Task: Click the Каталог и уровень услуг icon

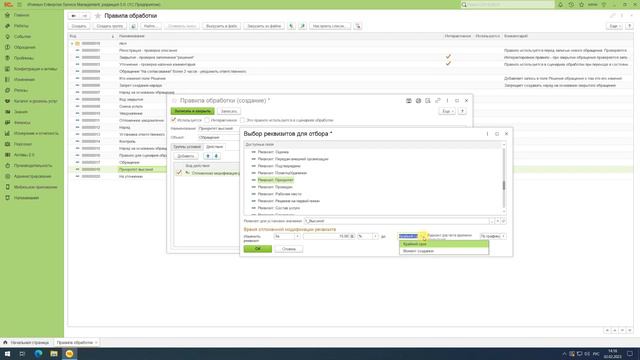Action: 7,101
